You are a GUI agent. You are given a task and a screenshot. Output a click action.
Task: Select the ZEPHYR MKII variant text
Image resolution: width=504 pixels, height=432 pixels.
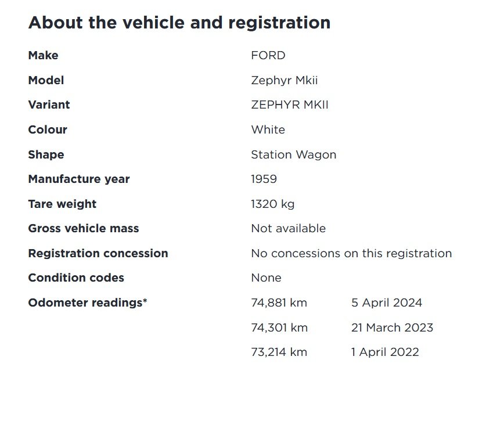[x=290, y=105]
